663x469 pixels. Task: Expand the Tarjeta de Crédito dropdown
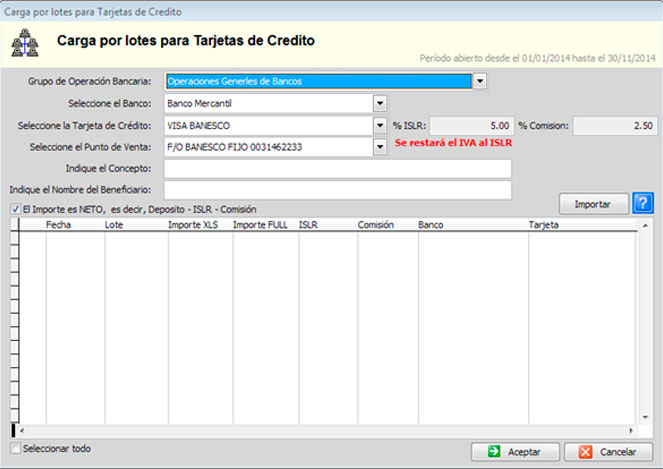tap(380, 126)
